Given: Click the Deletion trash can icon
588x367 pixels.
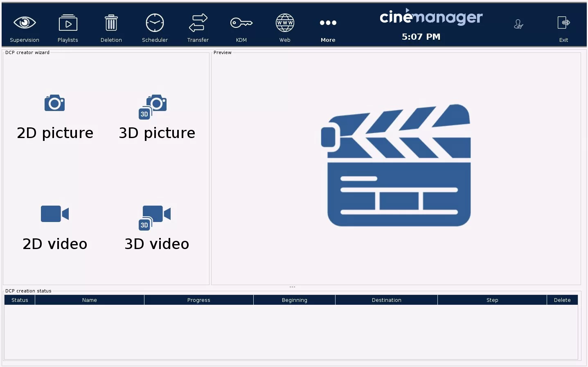Looking at the screenshot, I should pos(111,23).
